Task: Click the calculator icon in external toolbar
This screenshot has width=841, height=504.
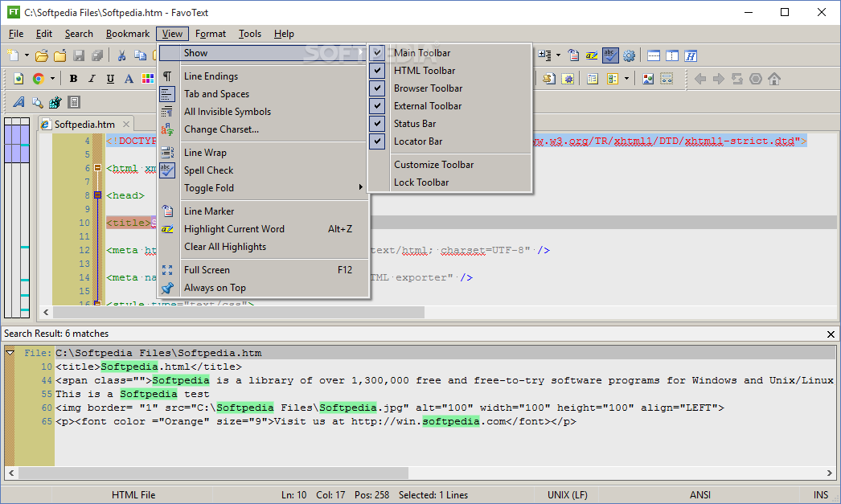Action: 74,102
